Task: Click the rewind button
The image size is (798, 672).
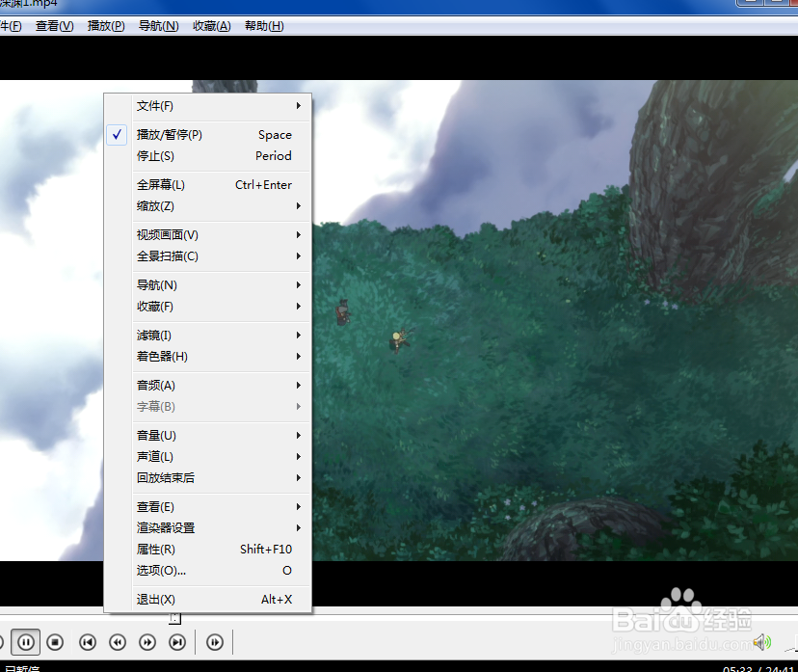Action: [x=118, y=642]
